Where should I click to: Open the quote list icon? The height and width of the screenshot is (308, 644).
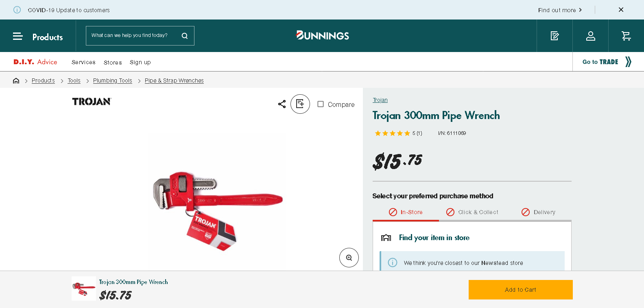(x=554, y=36)
